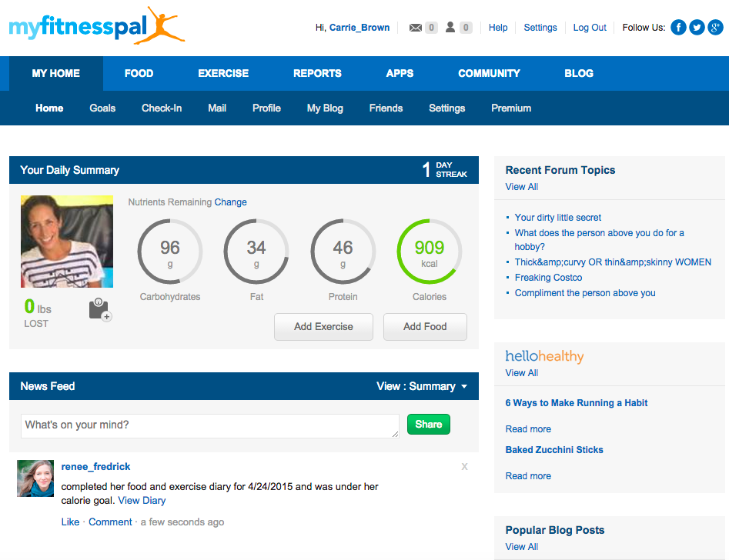729x560 pixels.
Task: Click the 1 Day Streak indicator
Action: tap(444, 170)
